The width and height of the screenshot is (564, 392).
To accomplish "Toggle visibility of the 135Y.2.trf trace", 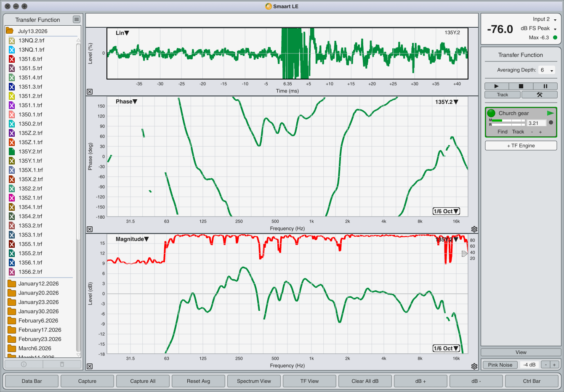I will (12, 151).
